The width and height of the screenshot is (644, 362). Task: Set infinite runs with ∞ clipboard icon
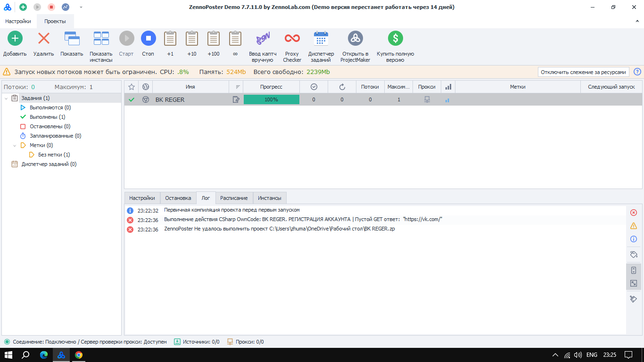coord(235,38)
